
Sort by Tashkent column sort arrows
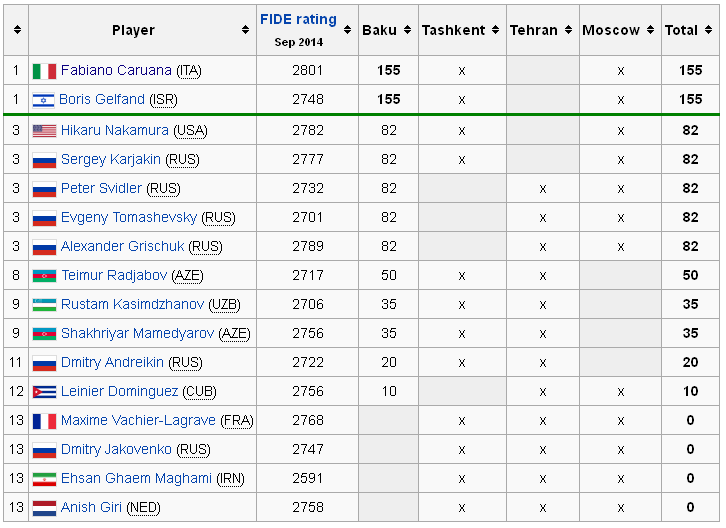coord(494,30)
